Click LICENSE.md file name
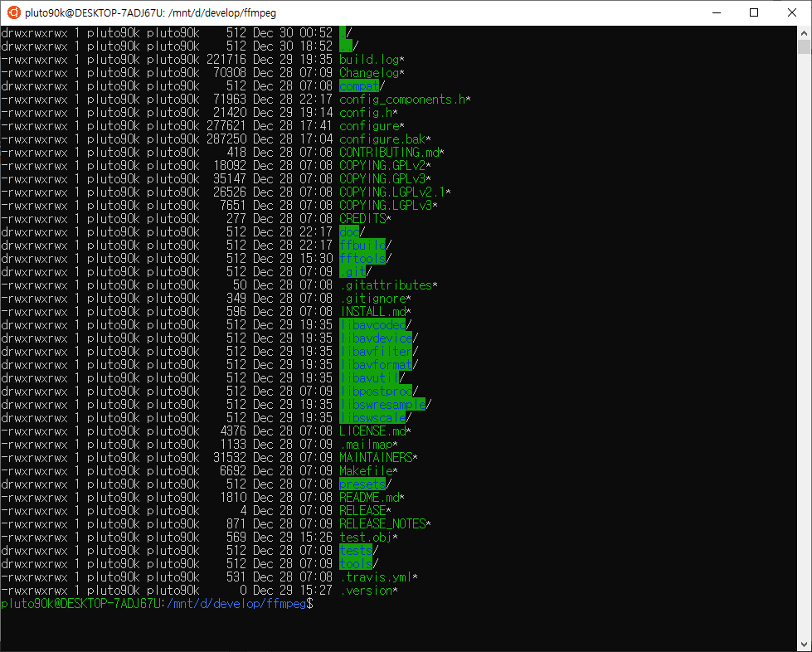The image size is (812, 652). (x=372, y=431)
